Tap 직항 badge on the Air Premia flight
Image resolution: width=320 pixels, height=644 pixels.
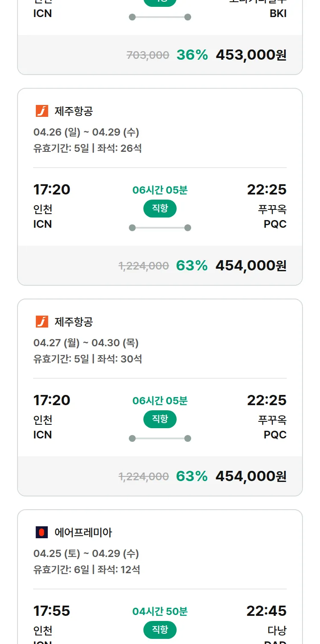point(160,630)
